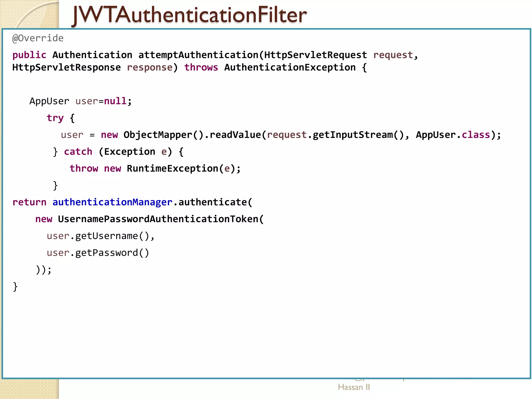The width and height of the screenshot is (532, 399).
Task: Click throw new RuntimeException(e) statement
Action: pos(155,168)
